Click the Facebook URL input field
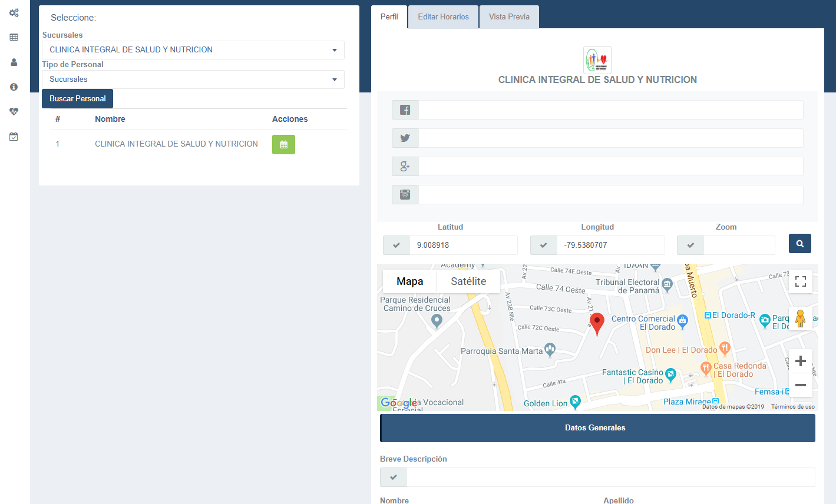The image size is (836, 504). coord(611,110)
